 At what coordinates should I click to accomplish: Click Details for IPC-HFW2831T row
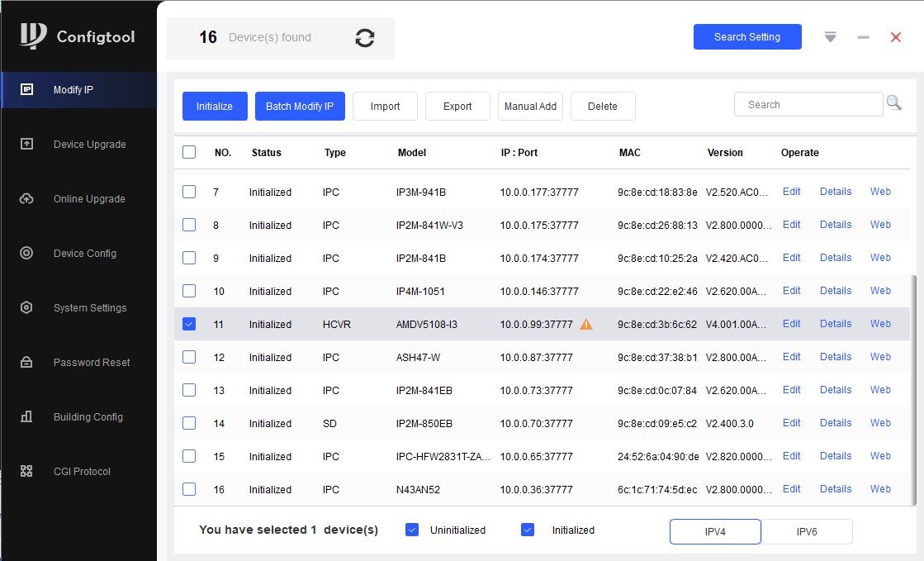point(836,456)
